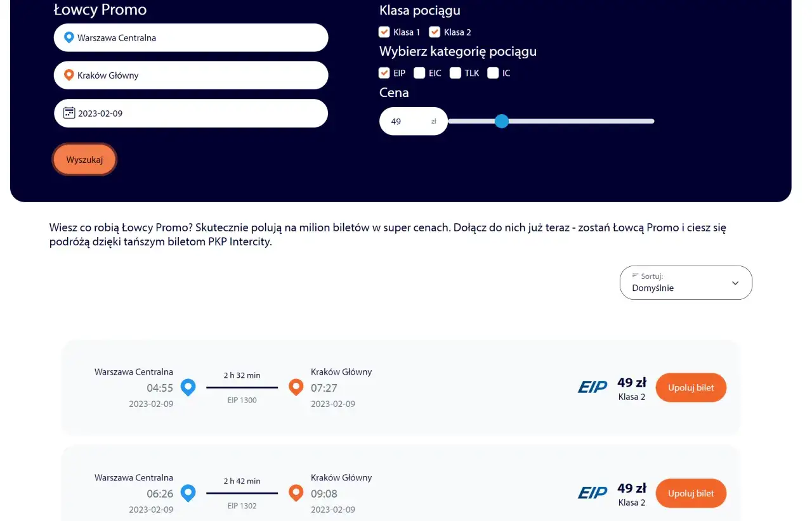The height and width of the screenshot is (521, 812).
Task: Uncheck the Klasa 2 checkbox
Action: tap(435, 32)
